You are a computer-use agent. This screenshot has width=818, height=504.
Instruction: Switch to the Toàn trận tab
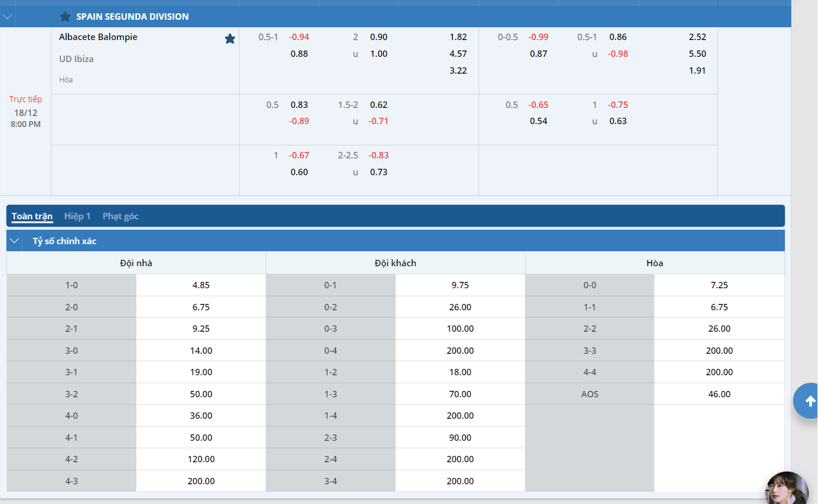(x=32, y=216)
